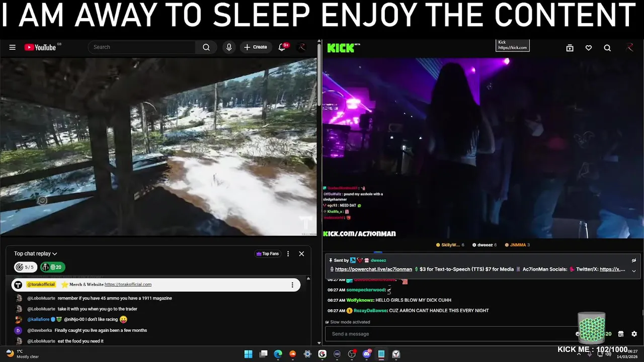Expand the pinned Kick message chevron
The height and width of the screenshot is (362, 644).
click(633, 270)
